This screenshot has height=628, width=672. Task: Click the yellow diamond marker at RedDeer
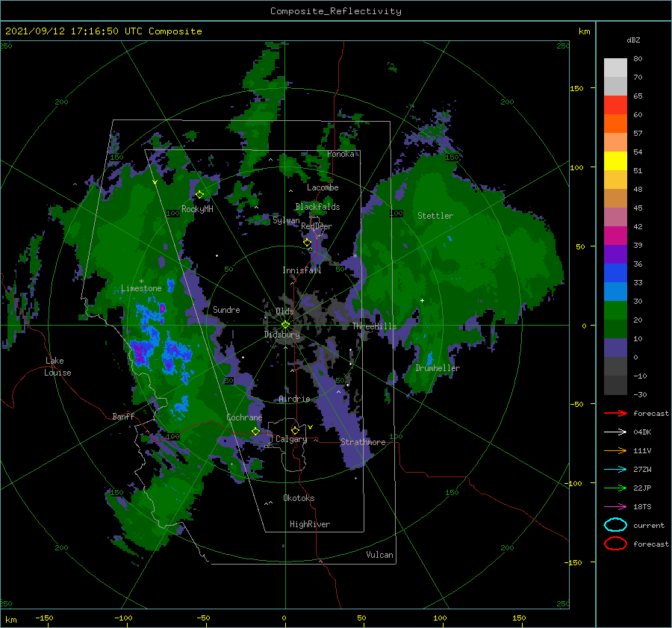pos(307,243)
